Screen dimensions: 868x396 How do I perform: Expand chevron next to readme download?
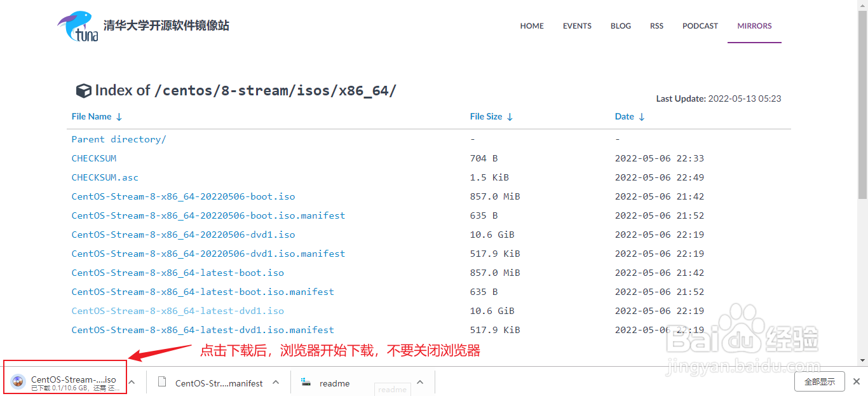pos(420,382)
